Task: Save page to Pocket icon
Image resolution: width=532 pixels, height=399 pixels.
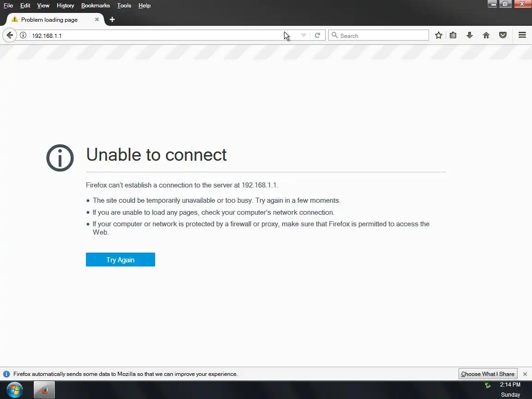Action: tap(503, 35)
